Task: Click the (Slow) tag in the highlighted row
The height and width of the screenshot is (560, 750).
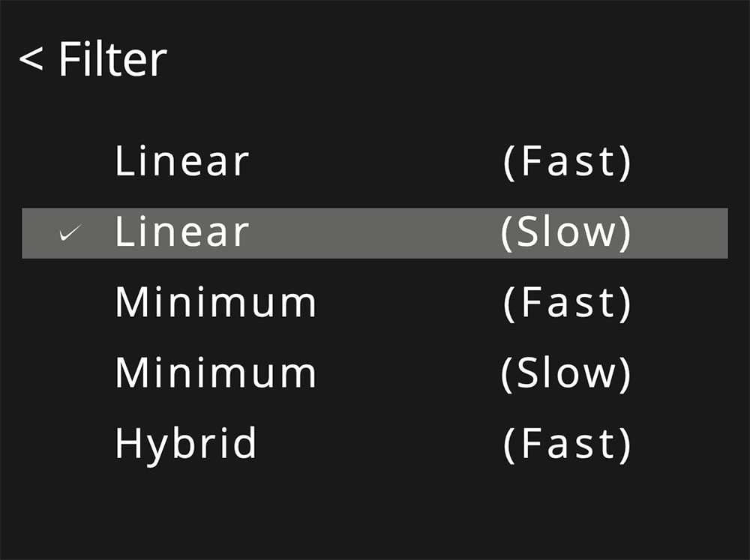Action: point(565,233)
